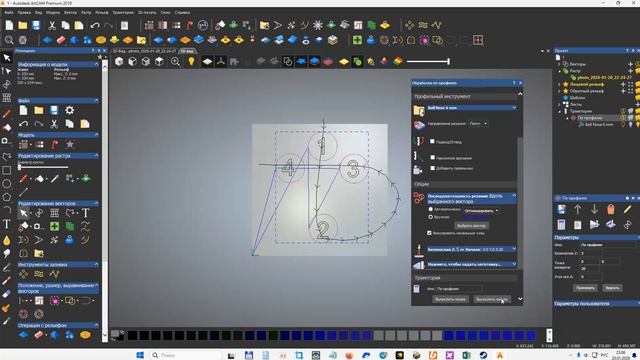Click the zoom magnifier in 3D view toolbar

tap(176, 62)
